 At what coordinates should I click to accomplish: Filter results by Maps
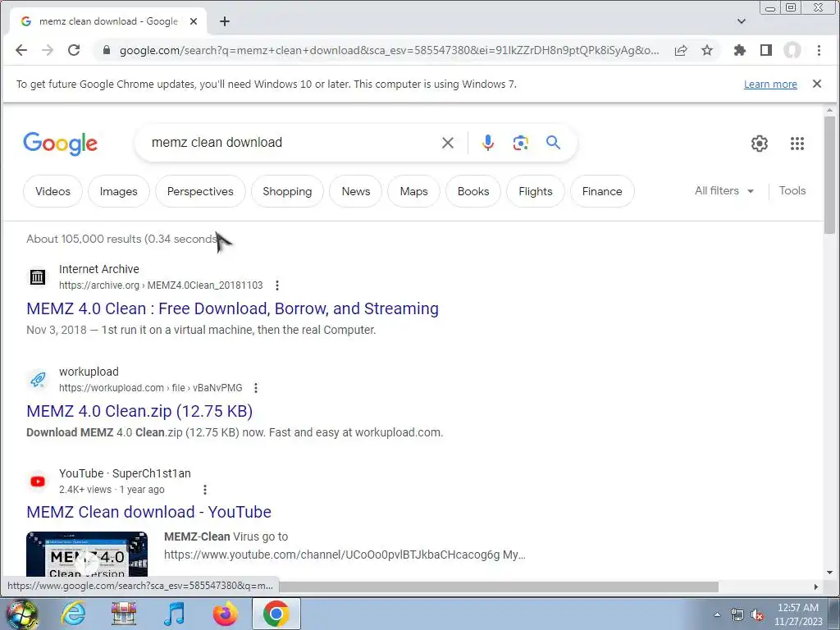click(414, 191)
